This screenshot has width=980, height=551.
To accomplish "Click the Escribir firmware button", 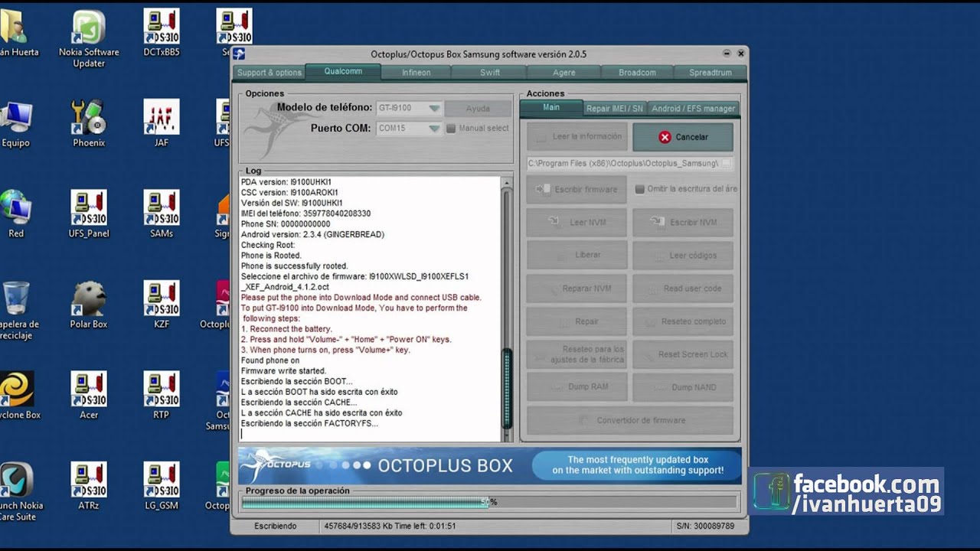I will tap(577, 189).
